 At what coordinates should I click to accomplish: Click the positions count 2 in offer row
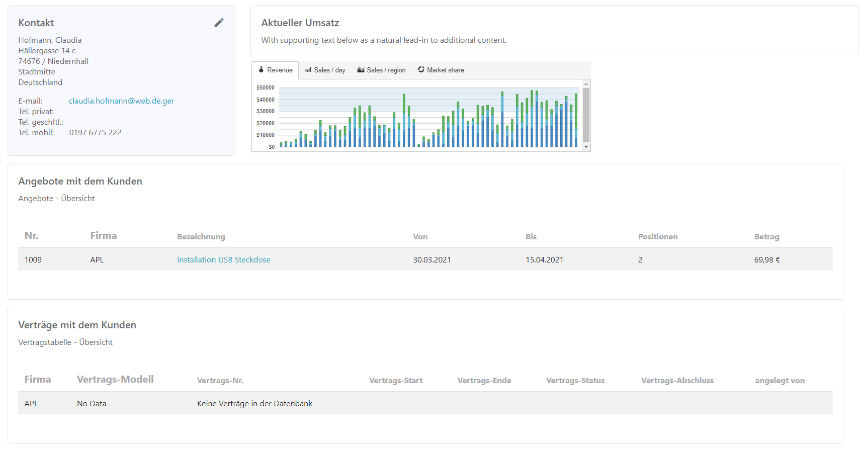coord(640,259)
